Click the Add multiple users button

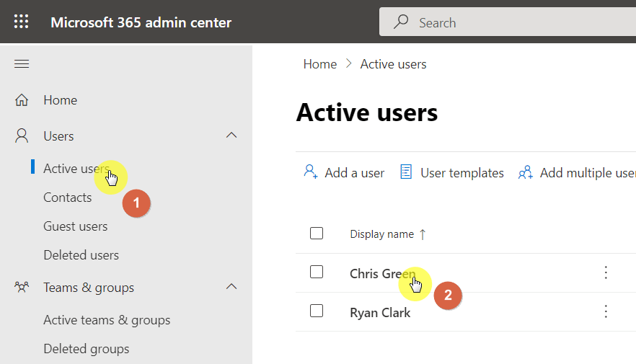[577, 173]
